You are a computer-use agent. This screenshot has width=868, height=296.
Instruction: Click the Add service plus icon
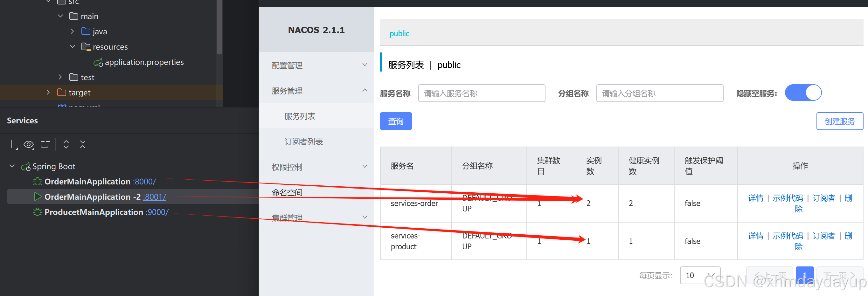pyautogui.click(x=12, y=144)
